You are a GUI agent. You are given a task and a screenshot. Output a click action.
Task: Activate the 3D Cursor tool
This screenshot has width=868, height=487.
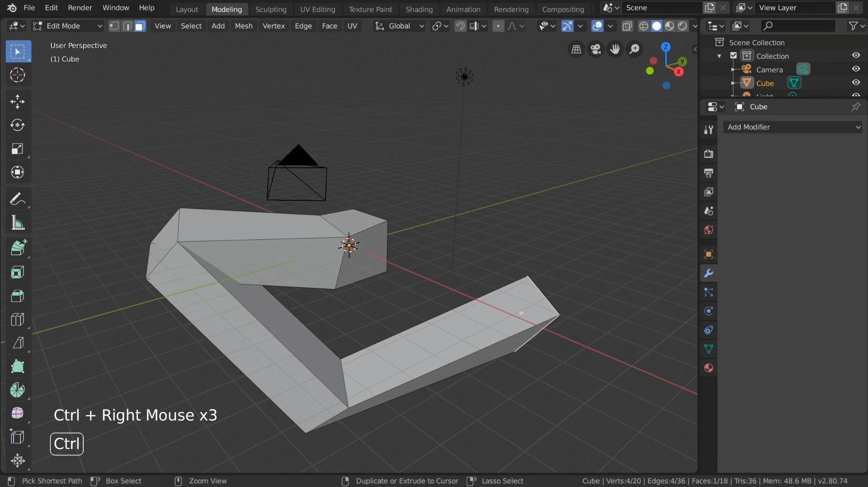17,75
